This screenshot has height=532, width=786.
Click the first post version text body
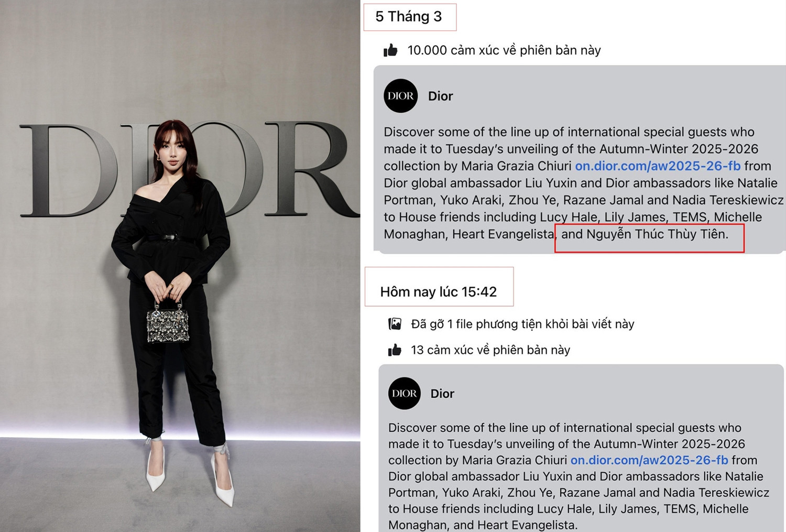click(x=584, y=183)
